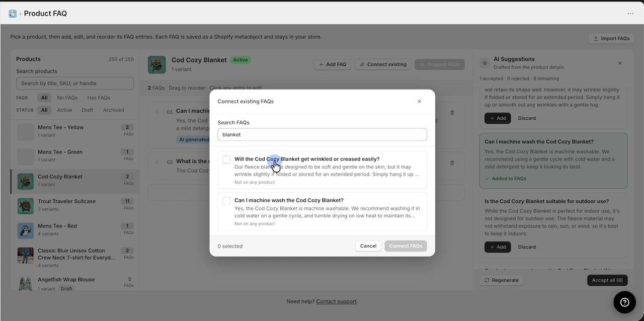Click the Import FAQs button
The height and width of the screenshot is (321, 644).
click(x=611, y=38)
